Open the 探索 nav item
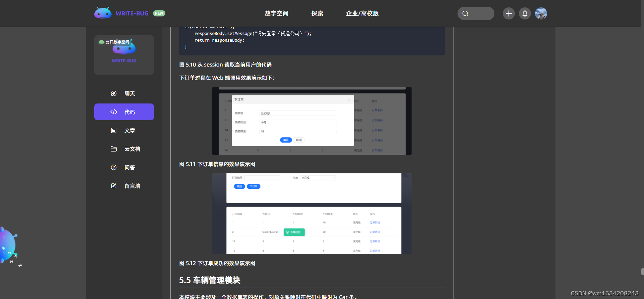This screenshot has width=644, height=299. (317, 13)
